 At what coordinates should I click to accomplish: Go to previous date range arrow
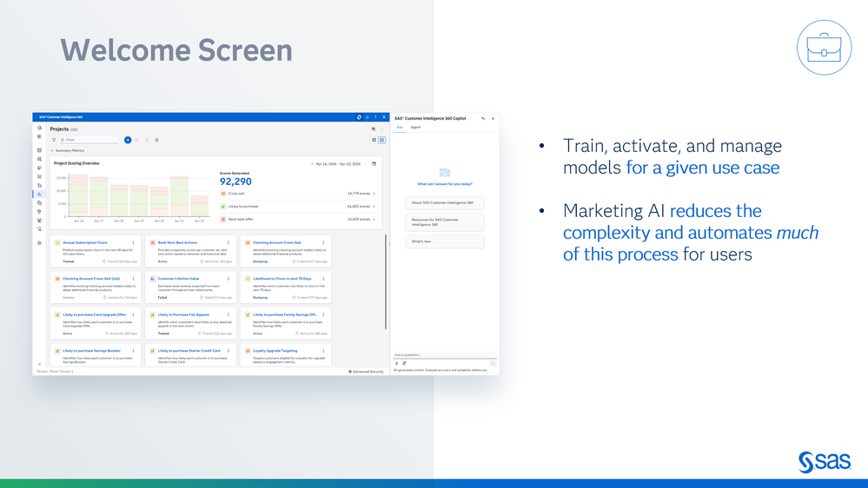click(x=312, y=164)
